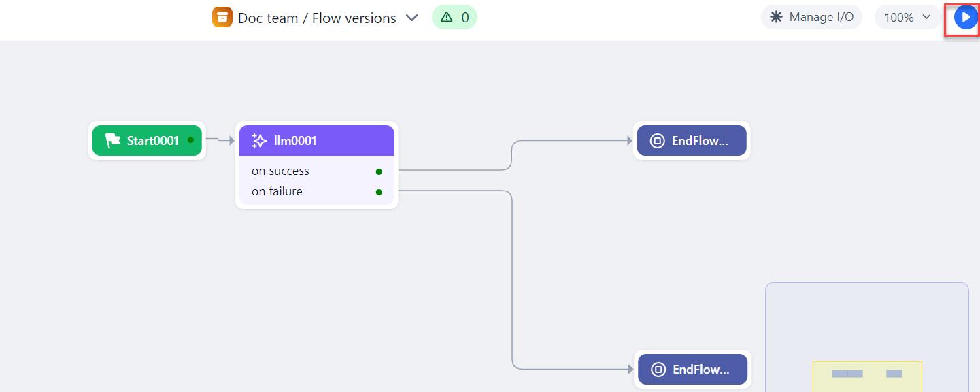Image resolution: width=980 pixels, height=392 pixels.
Task: Click the yellow viewport in the minimap
Action: [x=867, y=376]
